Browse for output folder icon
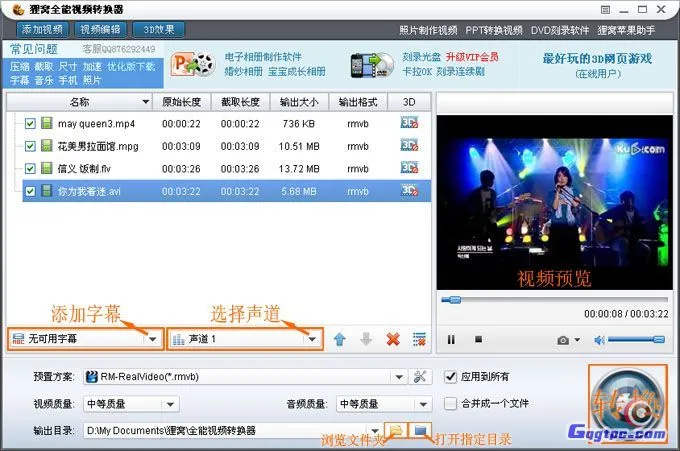The height and width of the screenshot is (451, 680). coord(396,430)
